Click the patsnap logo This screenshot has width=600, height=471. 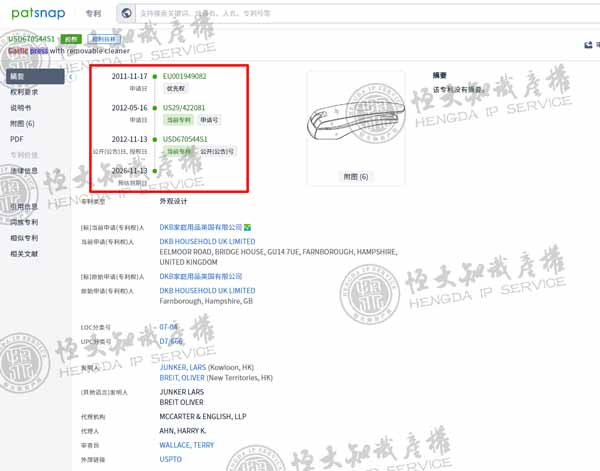tap(38, 13)
